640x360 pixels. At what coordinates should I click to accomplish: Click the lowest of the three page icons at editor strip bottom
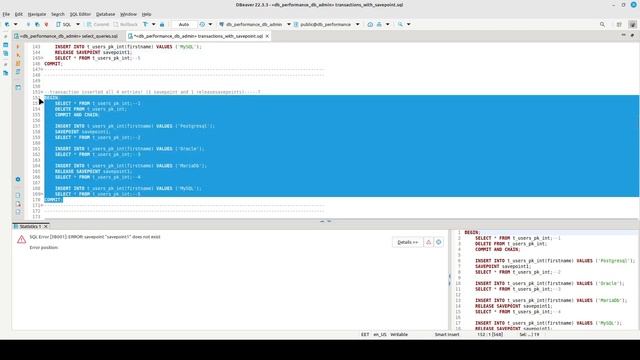pos(18,212)
